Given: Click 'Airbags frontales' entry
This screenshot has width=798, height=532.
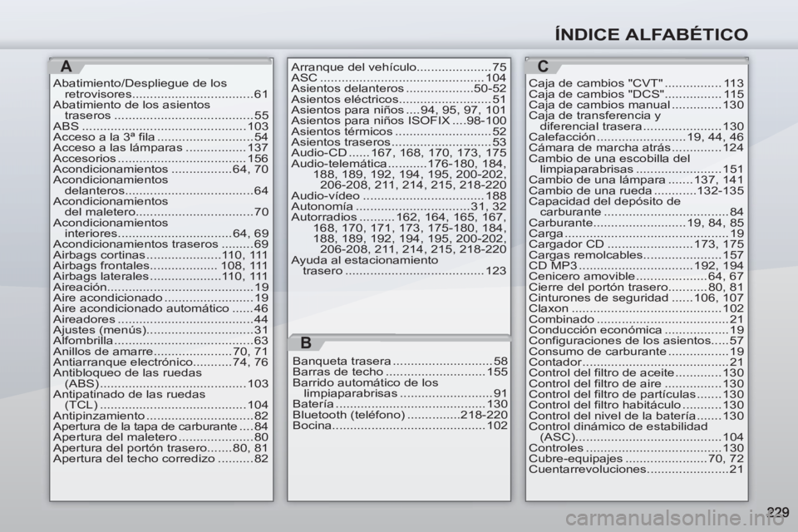Looking at the screenshot, I should click(160, 265).
